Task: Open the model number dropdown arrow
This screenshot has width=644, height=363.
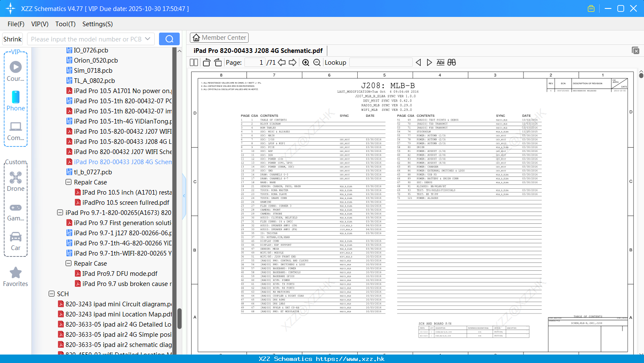Action: coord(148,39)
